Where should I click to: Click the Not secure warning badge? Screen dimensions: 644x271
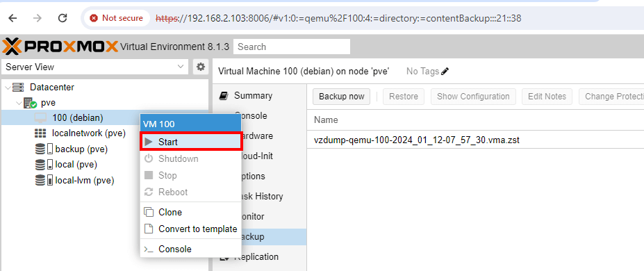(x=117, y=18)
